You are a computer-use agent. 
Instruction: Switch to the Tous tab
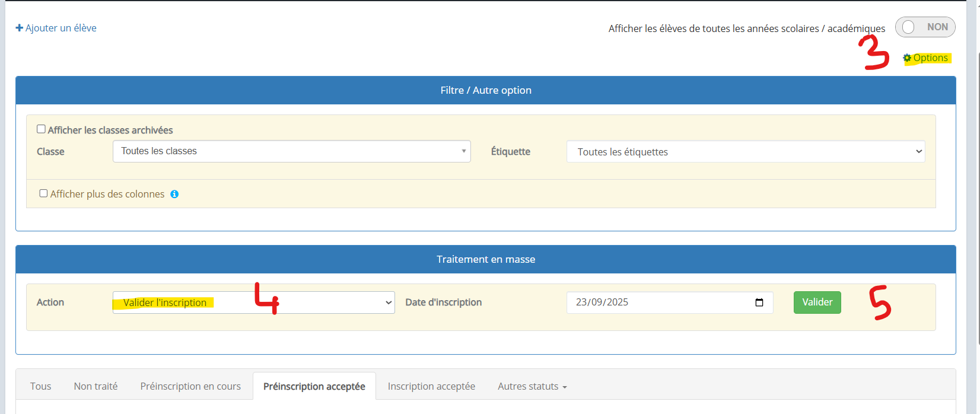(40, 387)
